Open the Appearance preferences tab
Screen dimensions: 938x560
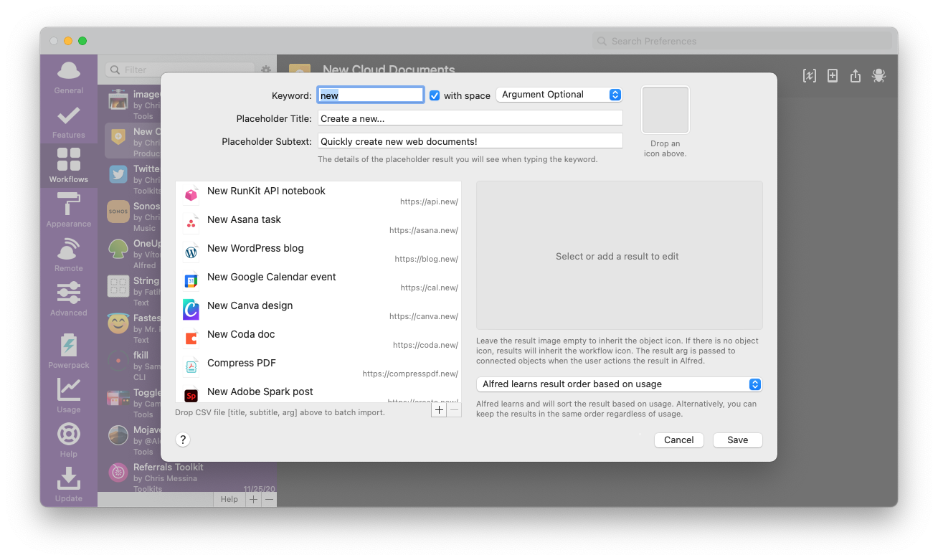click(69, 210)
